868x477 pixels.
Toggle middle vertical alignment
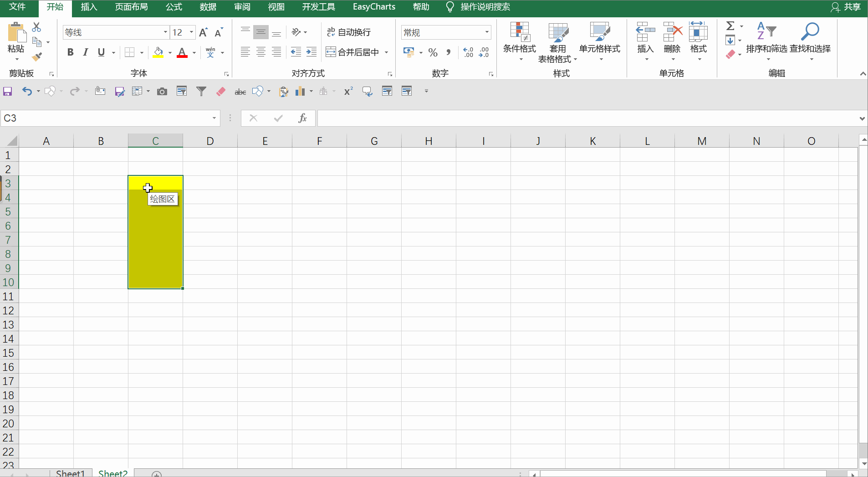[261, 32]
